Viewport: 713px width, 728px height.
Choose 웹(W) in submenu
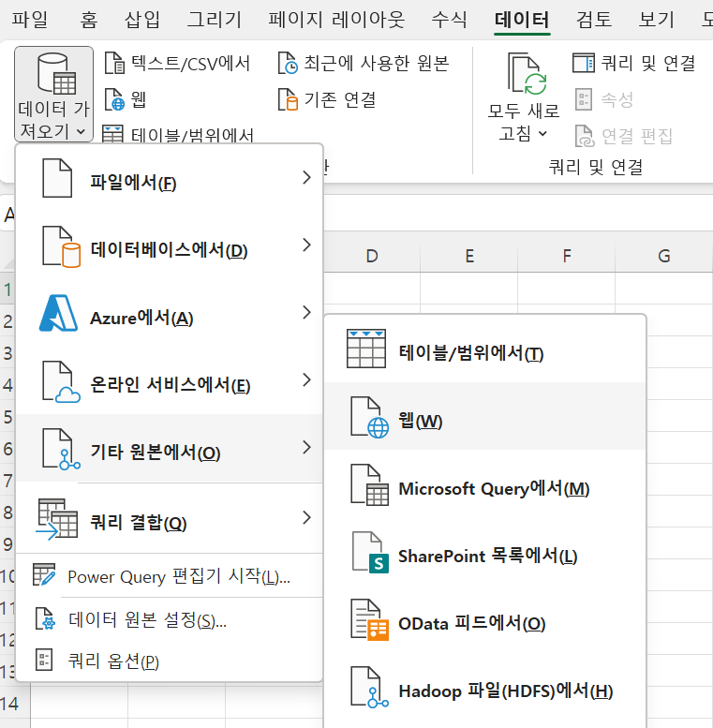[x=484, y=416]
